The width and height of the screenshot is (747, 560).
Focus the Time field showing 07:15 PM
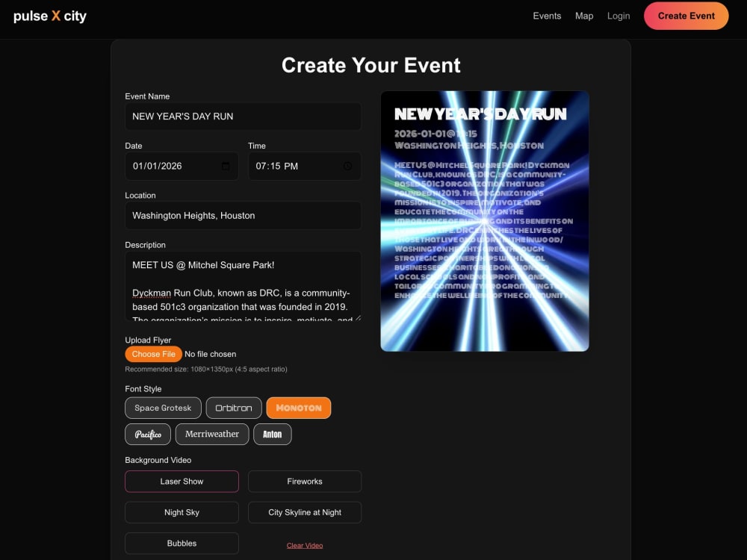[x=305, y=166]
